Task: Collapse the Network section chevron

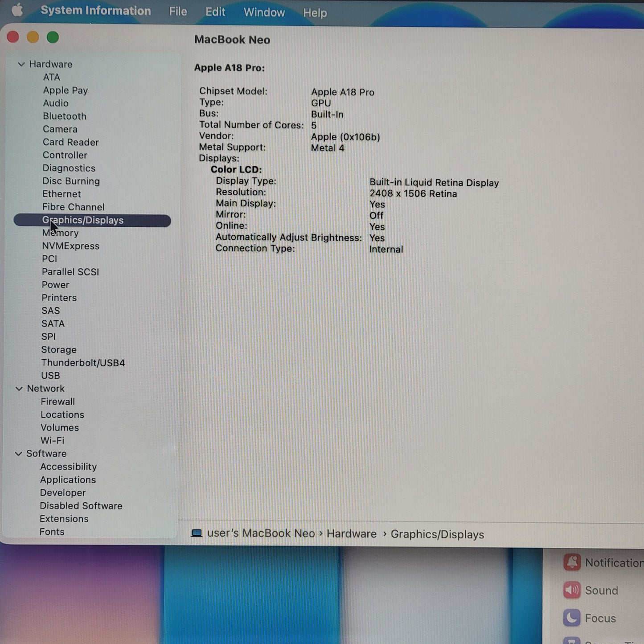Action: [19, 389]
